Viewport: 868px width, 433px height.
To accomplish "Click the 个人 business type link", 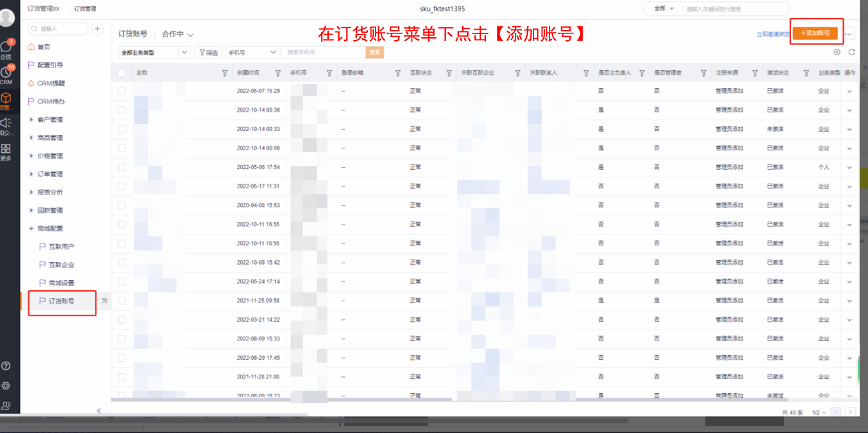I will (x=824, y=167).
